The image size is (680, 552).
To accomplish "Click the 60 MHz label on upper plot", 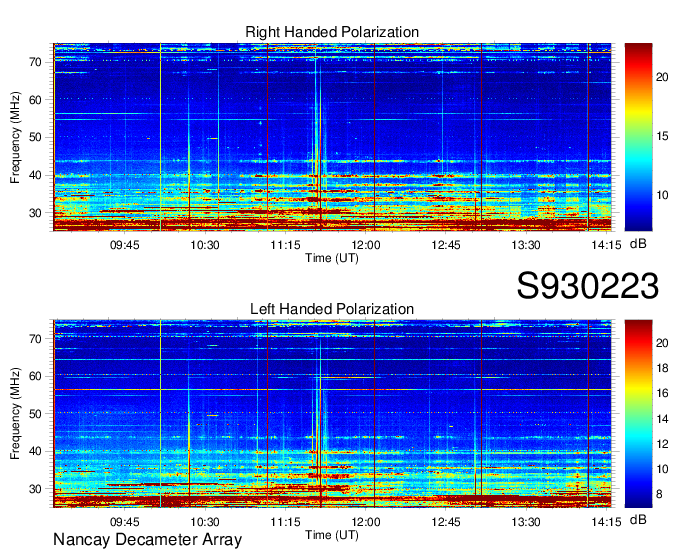I will 36,100.
